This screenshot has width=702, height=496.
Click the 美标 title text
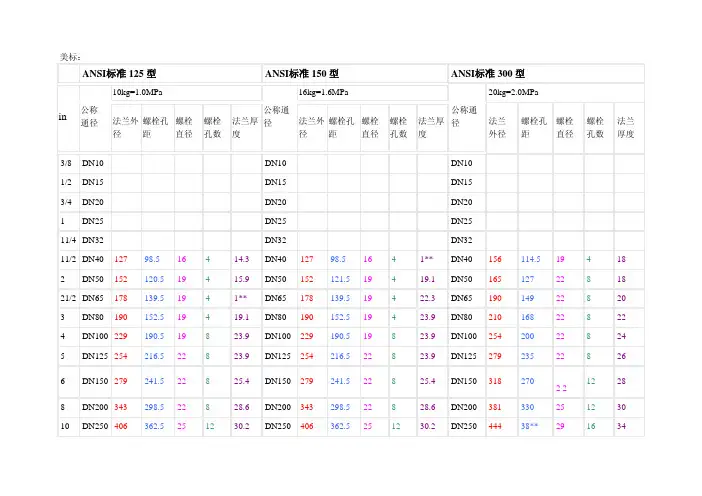[x=58, y=58]
